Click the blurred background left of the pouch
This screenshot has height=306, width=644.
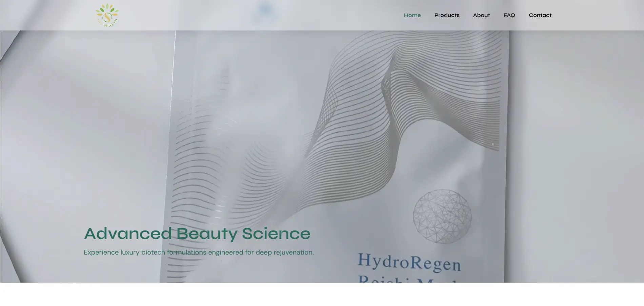tap(85, 135)
